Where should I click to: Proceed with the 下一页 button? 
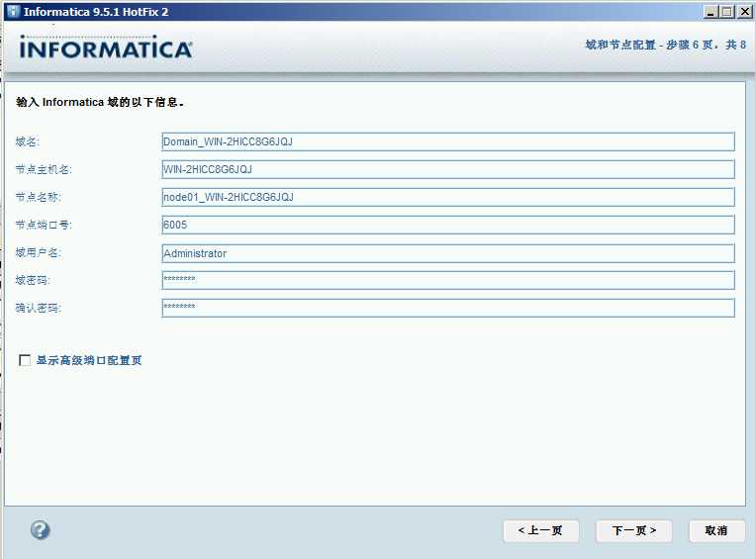tap(634, 530)
